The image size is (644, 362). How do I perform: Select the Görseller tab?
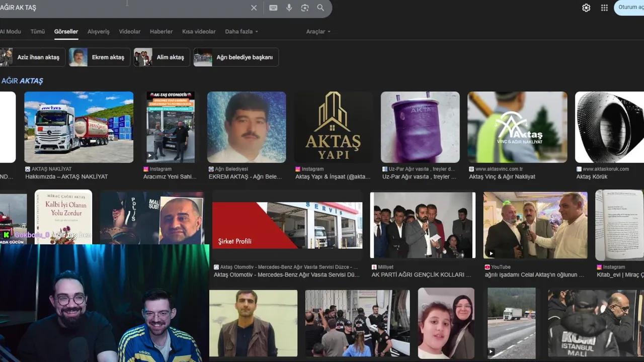66,31
